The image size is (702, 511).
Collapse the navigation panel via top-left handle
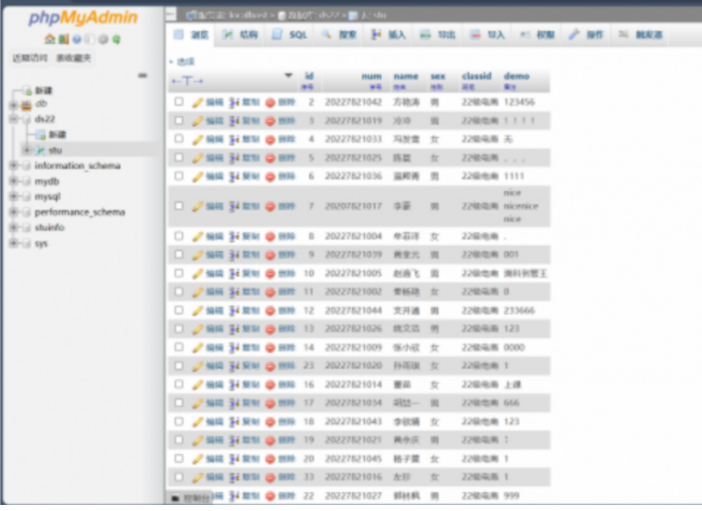171,15
